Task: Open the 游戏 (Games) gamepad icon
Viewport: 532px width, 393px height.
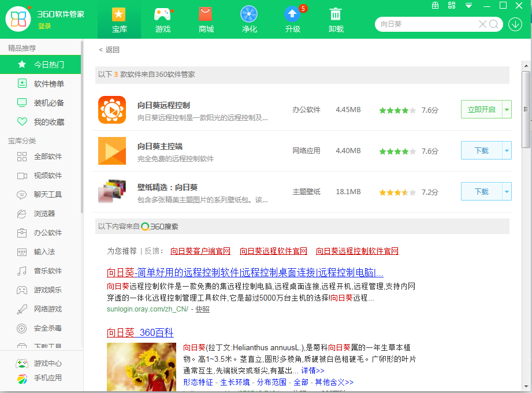Action: click(163, 15)
